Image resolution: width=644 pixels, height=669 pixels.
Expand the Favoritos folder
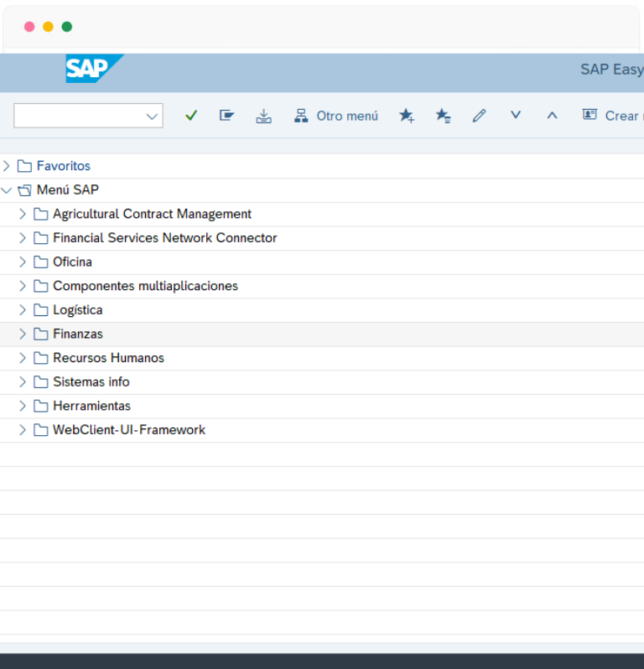7,166
